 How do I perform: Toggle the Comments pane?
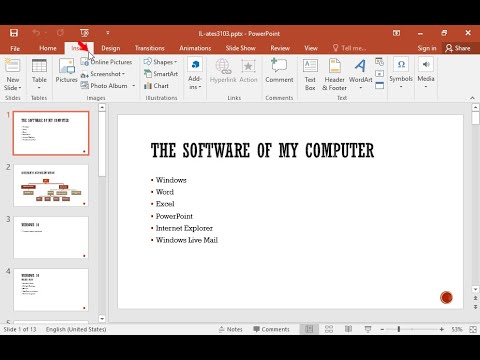(271, 329)
